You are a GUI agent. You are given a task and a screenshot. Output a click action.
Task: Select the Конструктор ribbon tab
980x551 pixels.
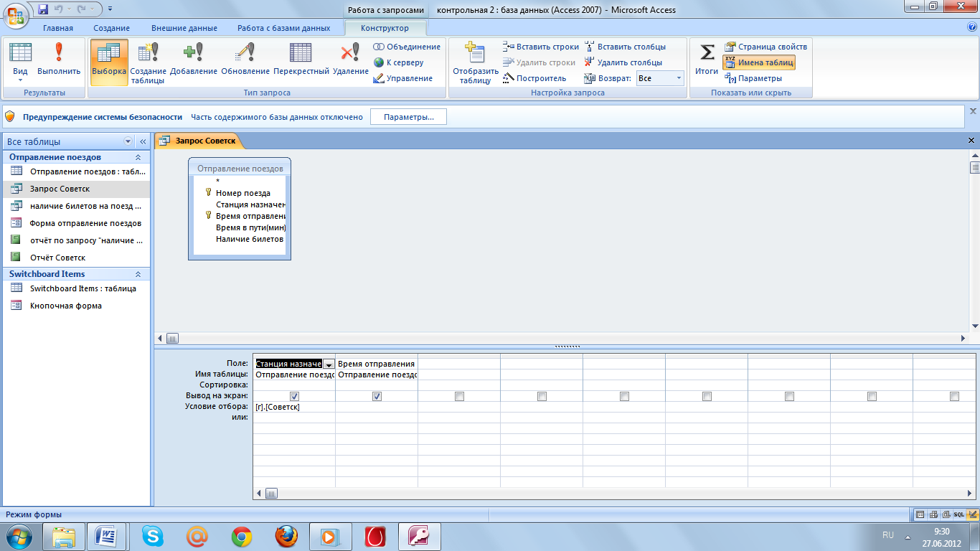[x=385, y=28]
